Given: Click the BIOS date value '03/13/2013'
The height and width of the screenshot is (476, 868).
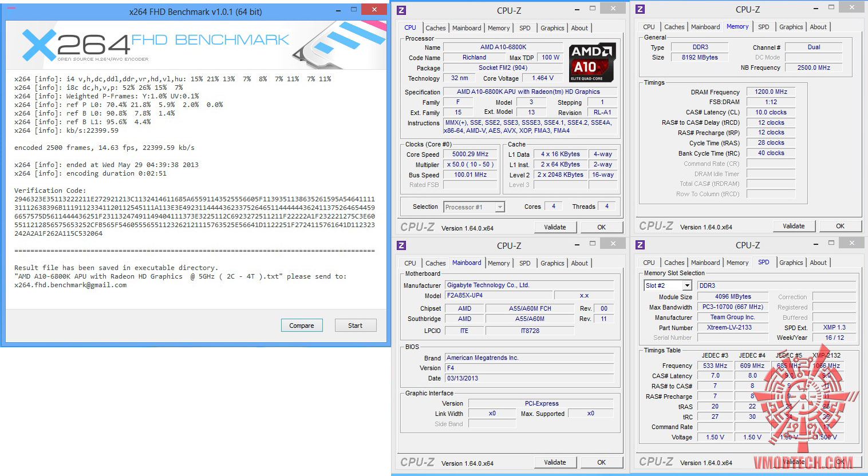Looking at the screenshot, I should tap(530, 378).
